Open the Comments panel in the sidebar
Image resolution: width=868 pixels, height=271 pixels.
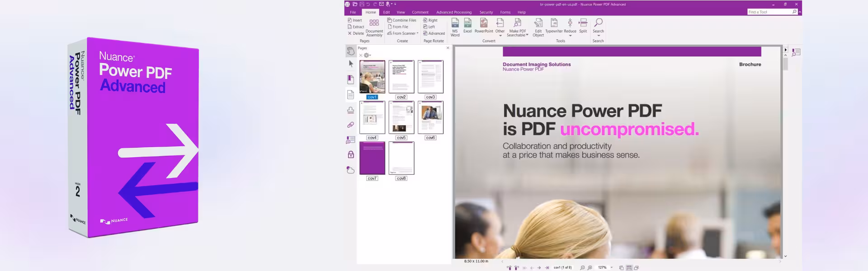(350, 140)
